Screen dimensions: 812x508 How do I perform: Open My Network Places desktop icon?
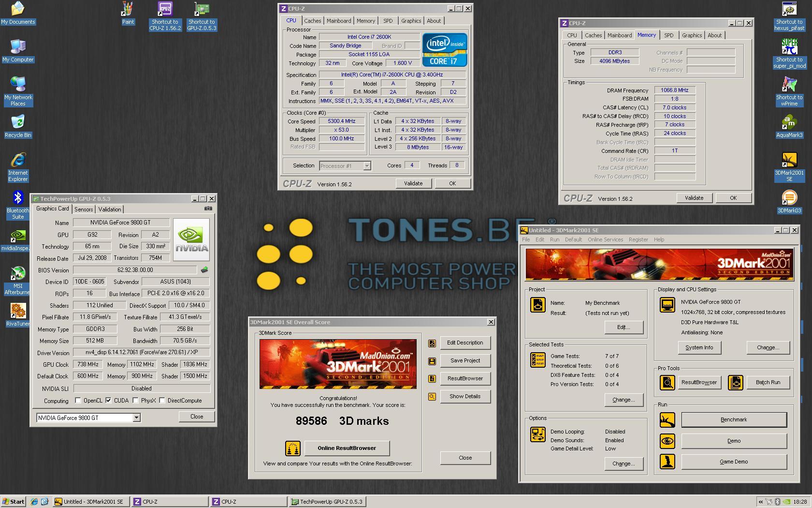(x=18, y=91)
